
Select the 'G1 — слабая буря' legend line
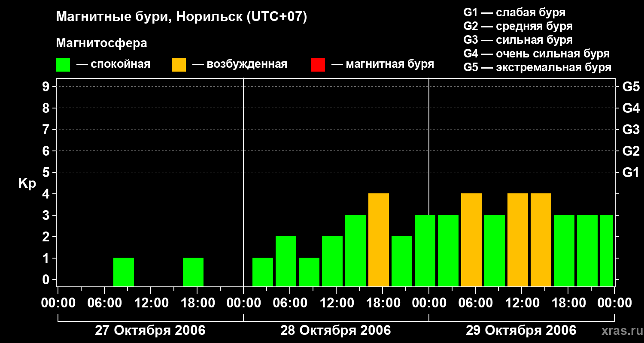pos(514,12)
